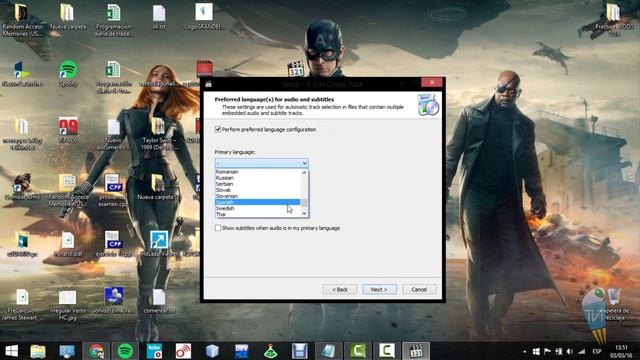Pick Spanish in the language list
640x360 pixels.
point(258,202)
